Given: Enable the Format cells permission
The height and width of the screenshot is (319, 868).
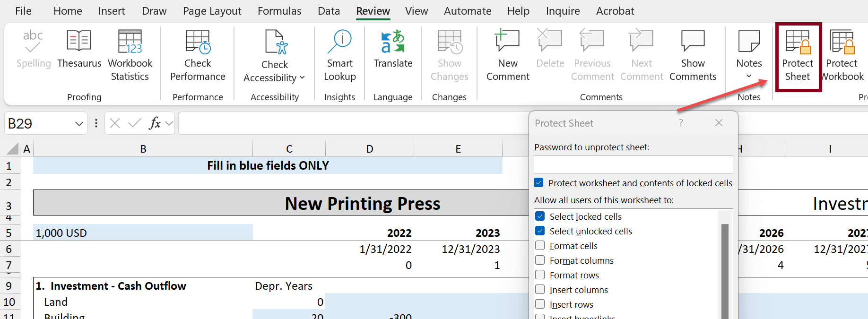Looking at the screenshot, I should [540, 246].
